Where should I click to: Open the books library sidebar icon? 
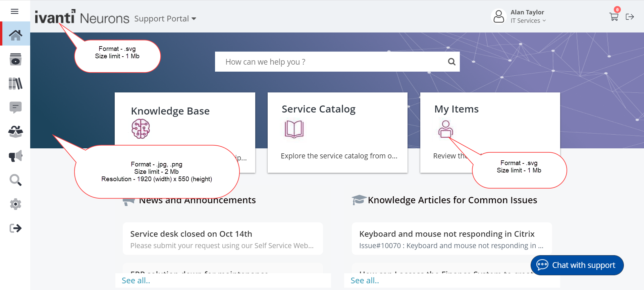point(15,83)
